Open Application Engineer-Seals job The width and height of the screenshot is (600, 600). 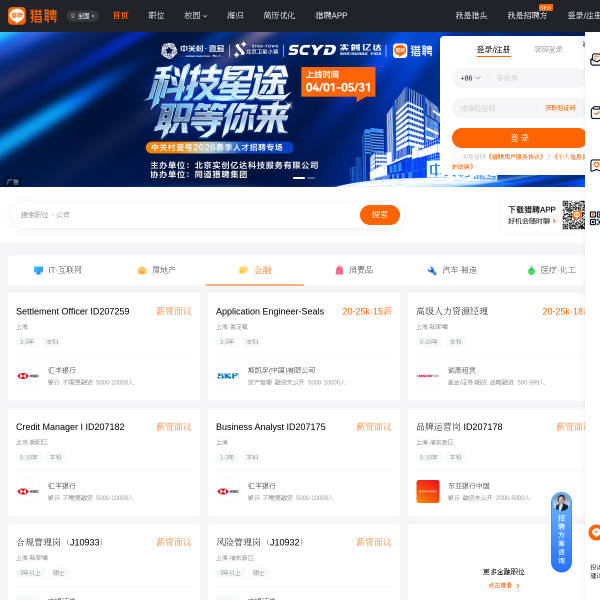(x=270, y=311)
